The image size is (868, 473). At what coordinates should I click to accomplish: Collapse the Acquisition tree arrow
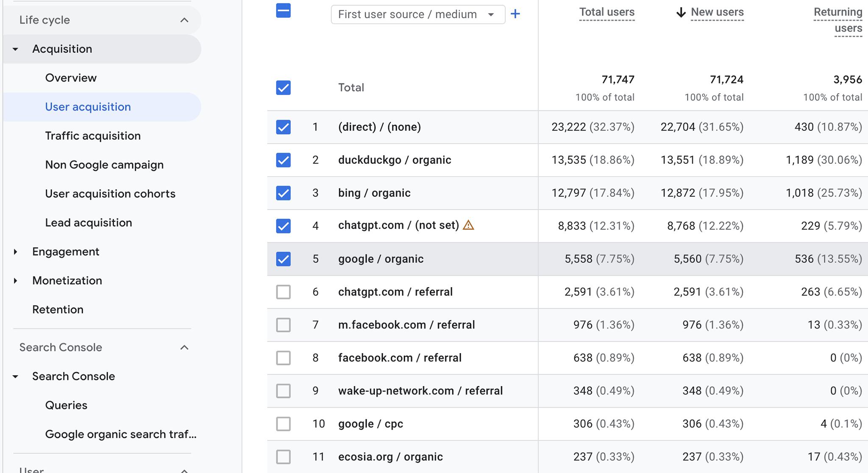(16, 49)
